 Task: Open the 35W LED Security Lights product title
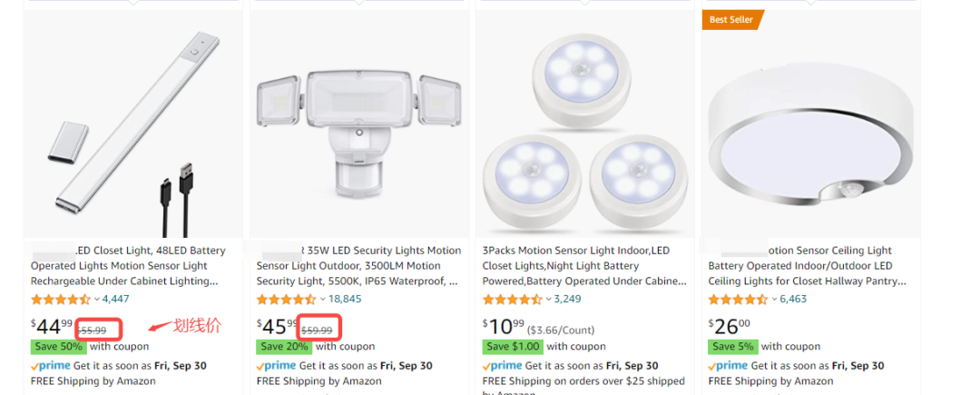click(358, 266)
